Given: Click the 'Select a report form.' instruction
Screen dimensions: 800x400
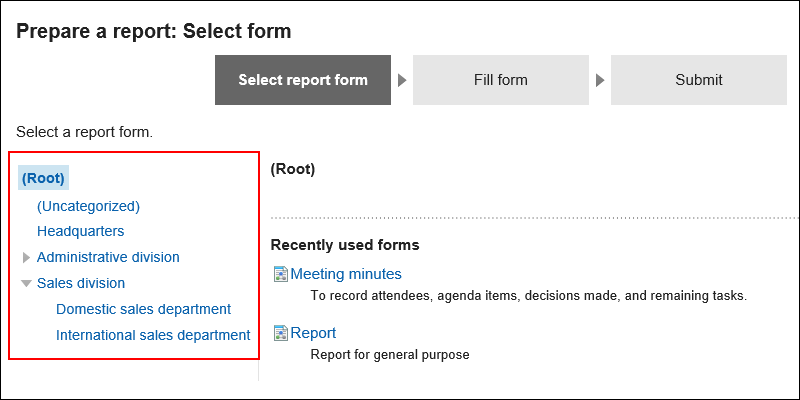Looking at the screenshot, I should [x=85, y=133].
